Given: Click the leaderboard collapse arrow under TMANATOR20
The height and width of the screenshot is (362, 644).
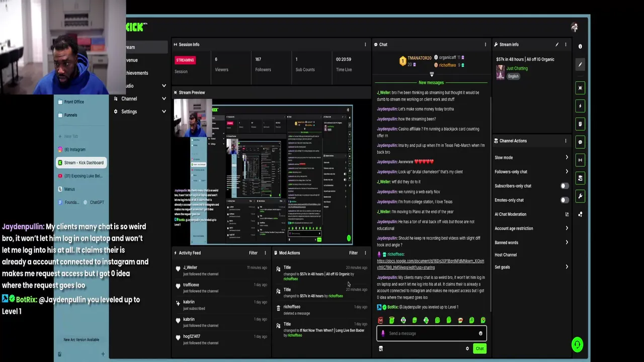Looking at the screenshot, I should click(432, 74).
